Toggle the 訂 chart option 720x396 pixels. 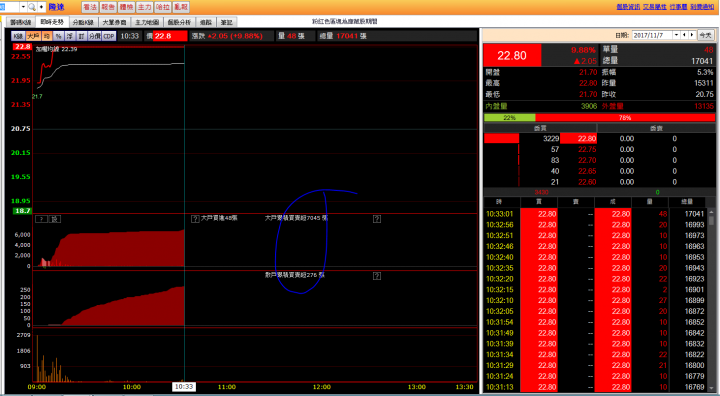point(81,36)
